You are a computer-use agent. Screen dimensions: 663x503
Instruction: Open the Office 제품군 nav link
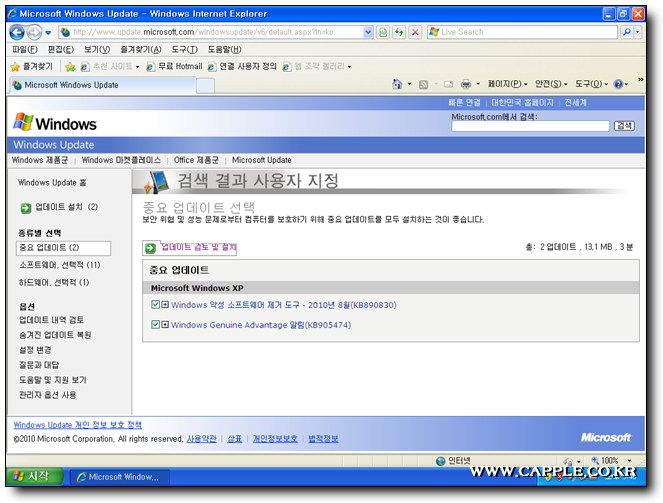pos(196,160)
